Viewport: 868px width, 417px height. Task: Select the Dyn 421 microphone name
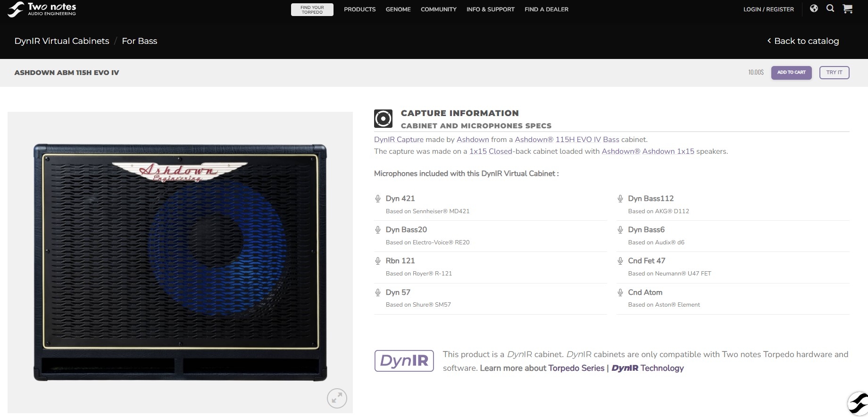pyautogui.click(x=400, y=199)
